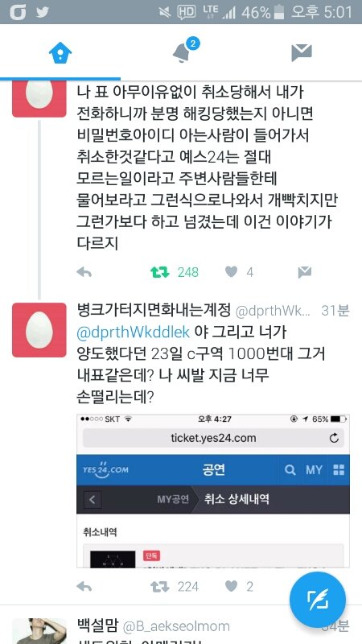Open the second tweet's egg profile avatar
362x644 pixels.
(39, 330)
